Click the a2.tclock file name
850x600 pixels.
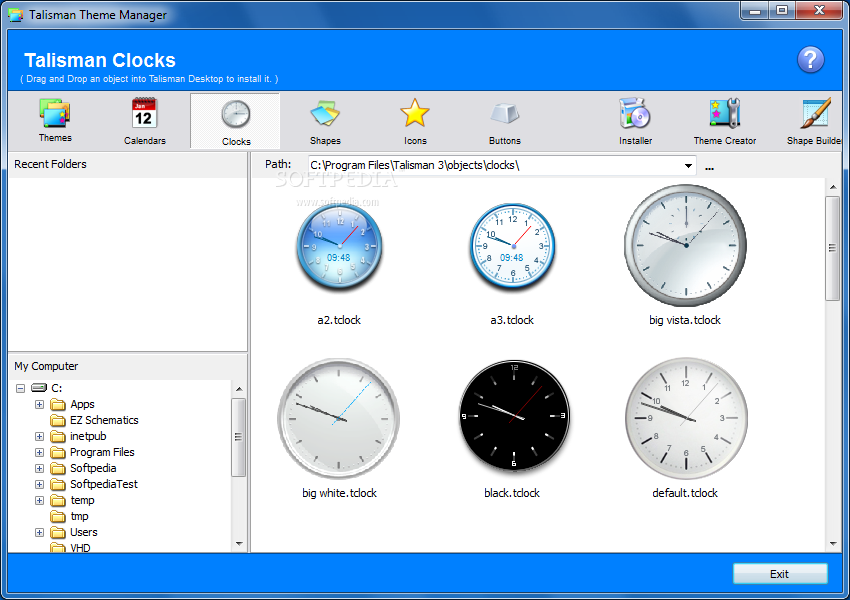(x=339, y=320)
